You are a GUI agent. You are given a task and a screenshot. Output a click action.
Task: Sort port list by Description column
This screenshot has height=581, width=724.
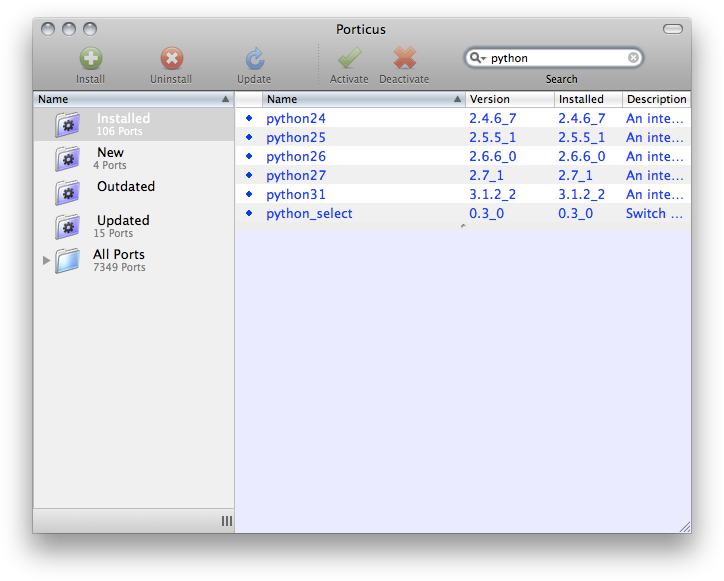(x=657, y=99)
